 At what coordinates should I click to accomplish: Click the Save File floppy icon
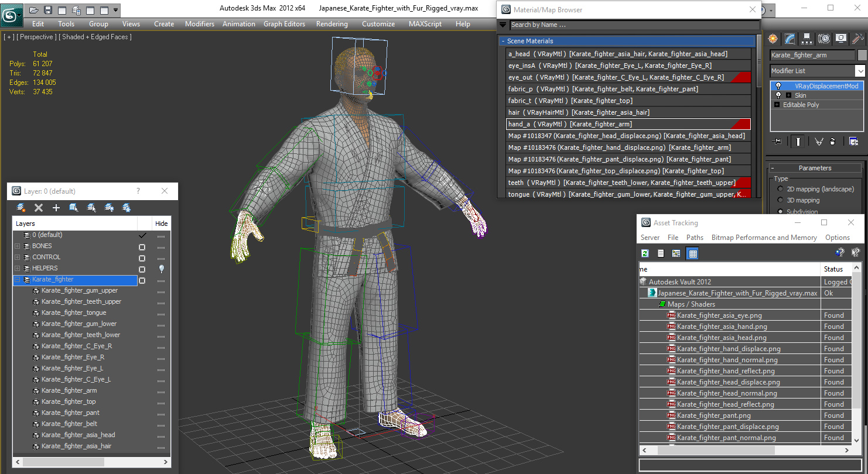click(48, 10)
